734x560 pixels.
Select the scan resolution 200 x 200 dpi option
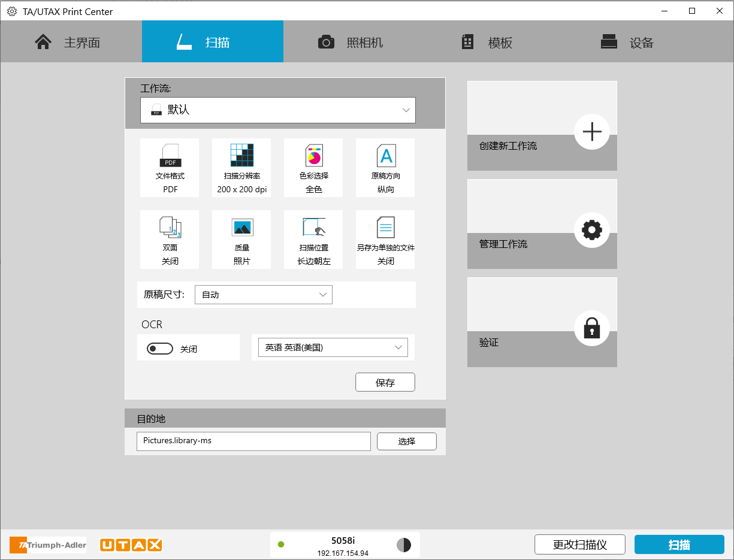(x=241, y=168)
